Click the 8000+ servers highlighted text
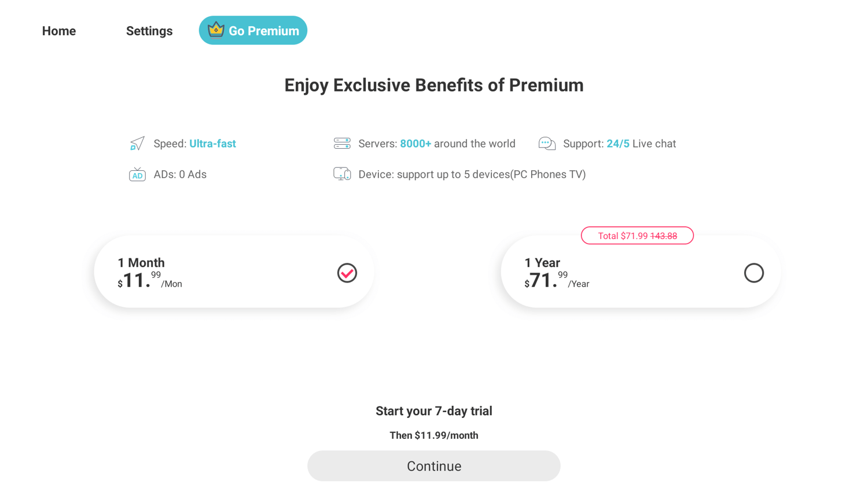The height and width of the screenshot is (488, 868). coord(415,144)
